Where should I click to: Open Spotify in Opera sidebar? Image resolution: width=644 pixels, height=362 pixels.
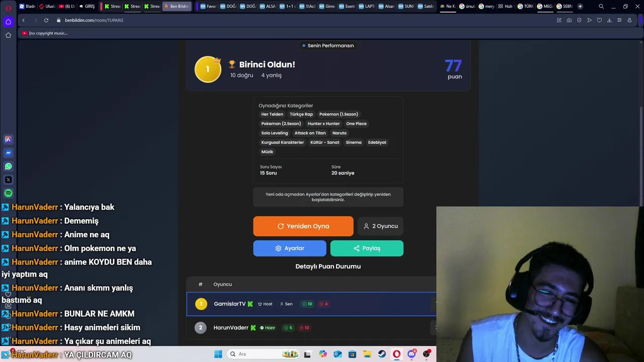point(8,193)
